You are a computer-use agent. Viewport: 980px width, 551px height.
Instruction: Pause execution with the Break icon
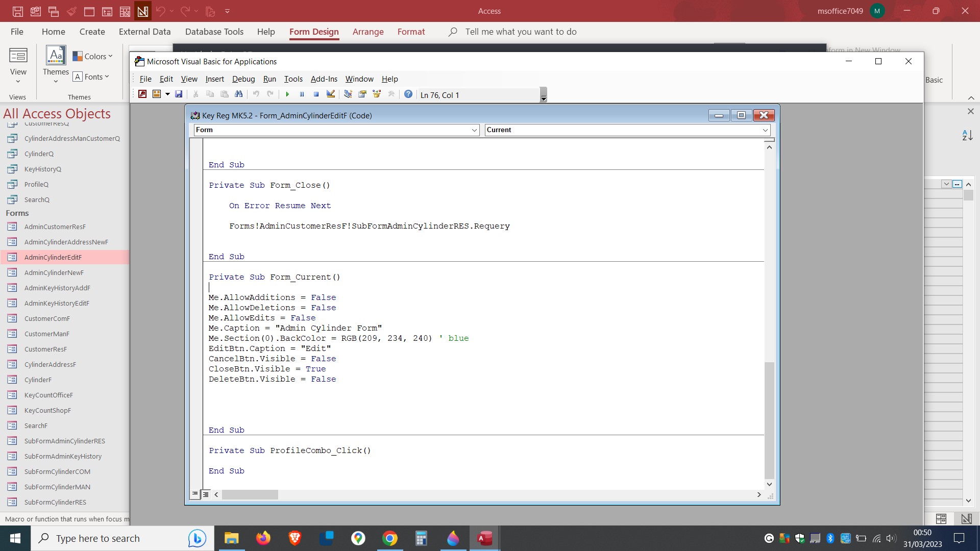pyautogui.click(x=302, y=94)
